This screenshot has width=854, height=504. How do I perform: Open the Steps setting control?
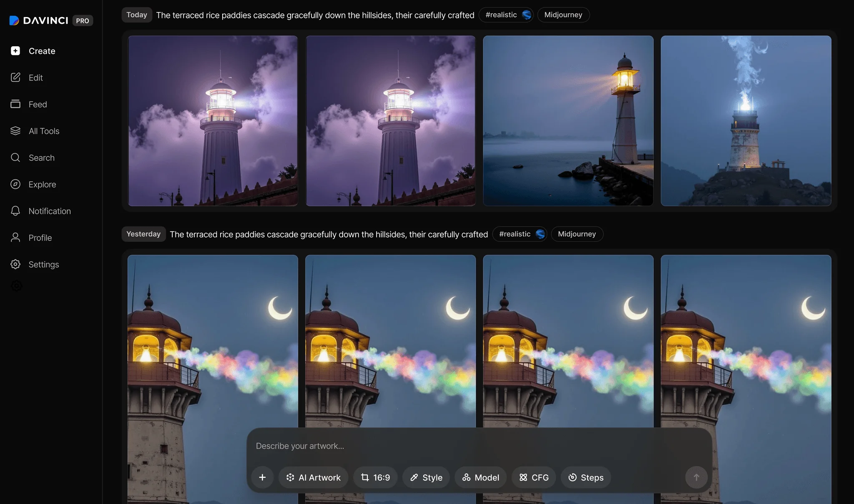tap(585, 477)
